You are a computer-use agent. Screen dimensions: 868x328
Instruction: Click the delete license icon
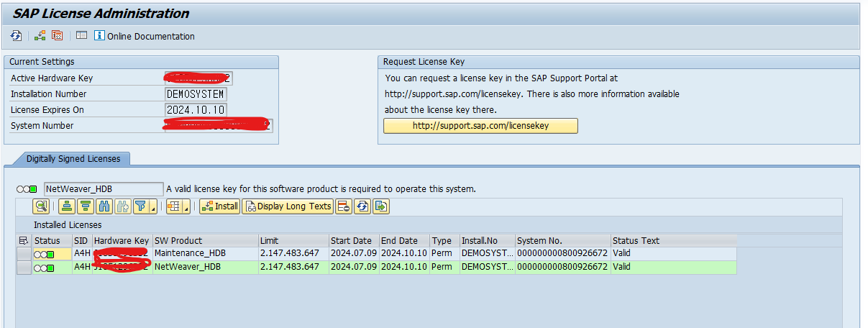(x=344, y=206)
